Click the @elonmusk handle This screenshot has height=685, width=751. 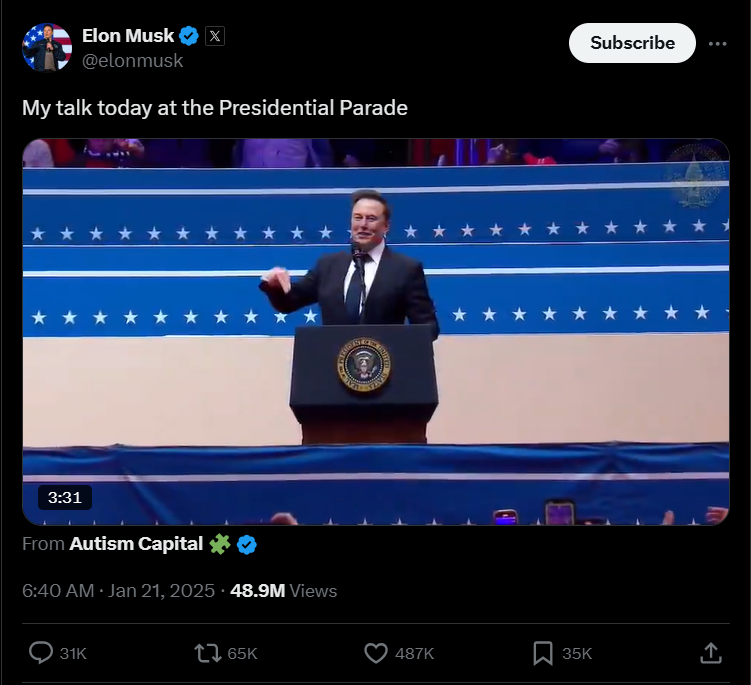pyautogui.click(x=132, y=60)
